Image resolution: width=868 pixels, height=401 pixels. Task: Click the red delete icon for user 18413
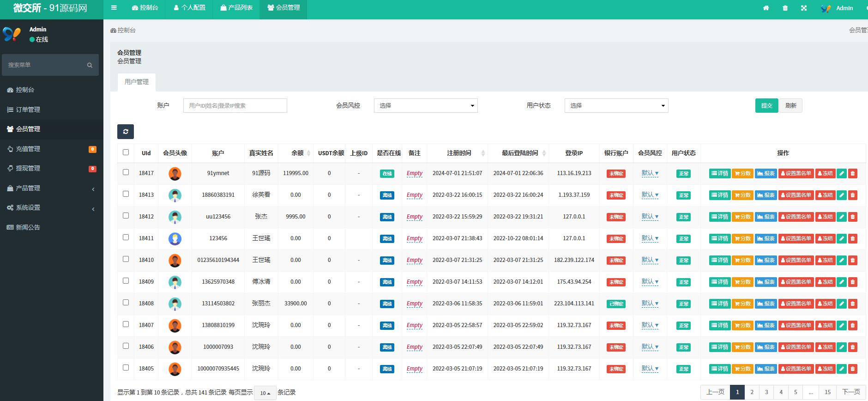853,195
